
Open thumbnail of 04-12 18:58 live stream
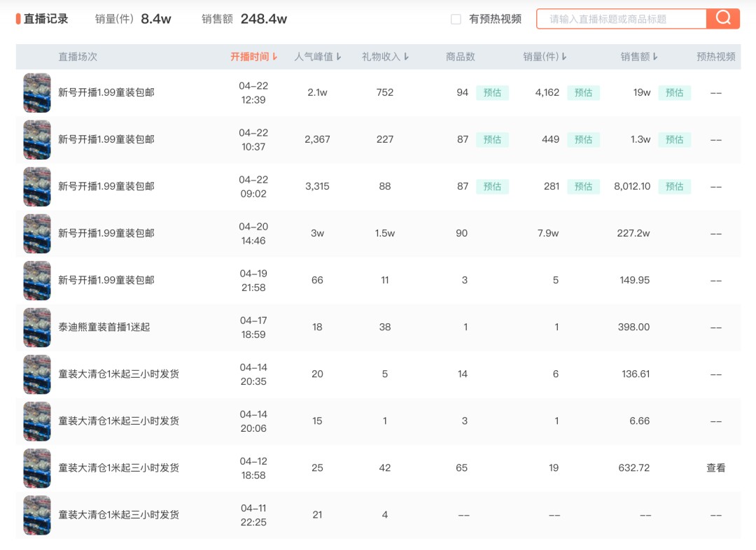37,468
